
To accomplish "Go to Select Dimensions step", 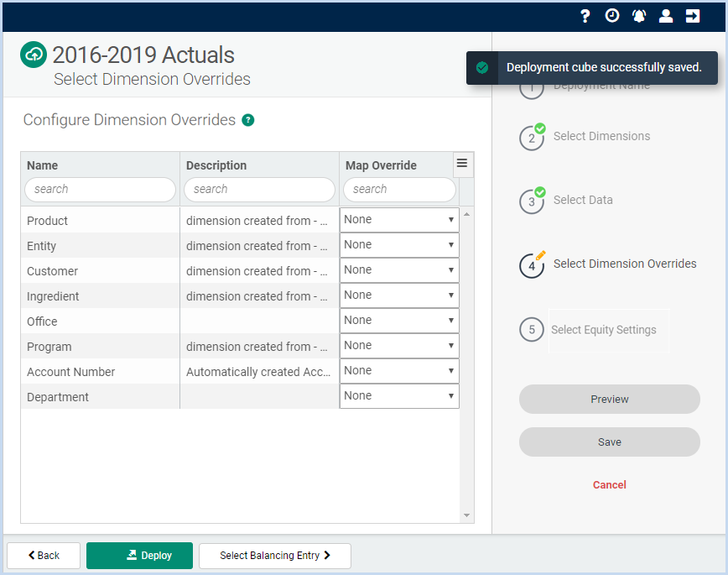I will (601, 136).
